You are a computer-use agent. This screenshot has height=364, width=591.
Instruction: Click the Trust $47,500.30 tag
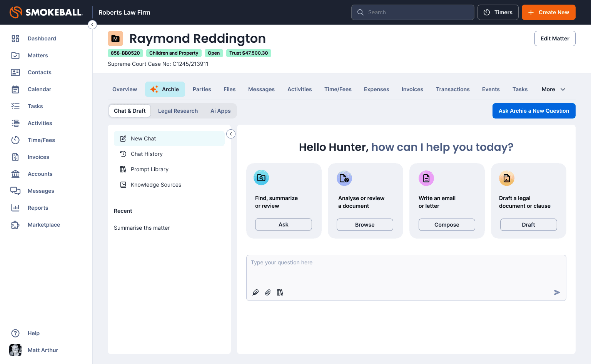coord(249,53)
